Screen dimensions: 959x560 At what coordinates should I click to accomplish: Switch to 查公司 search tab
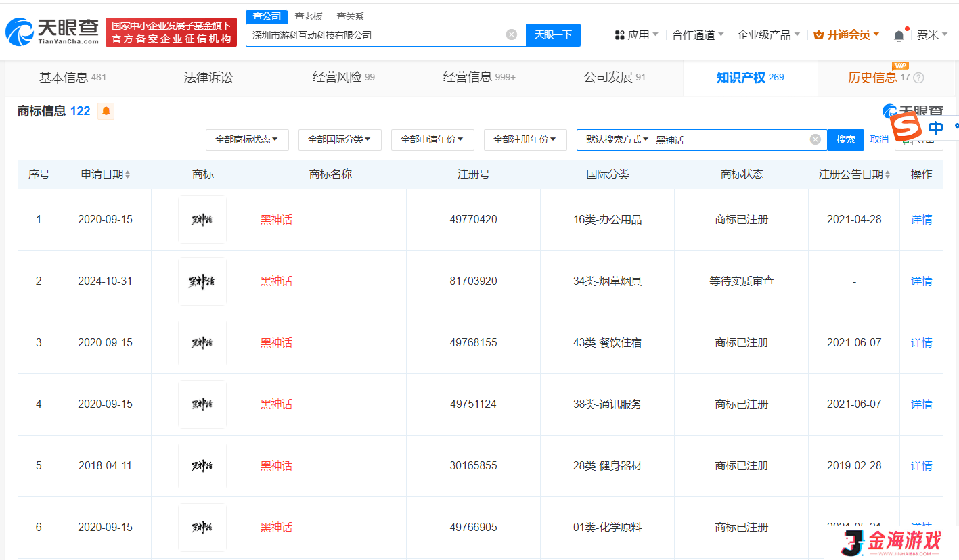point(267,16)
